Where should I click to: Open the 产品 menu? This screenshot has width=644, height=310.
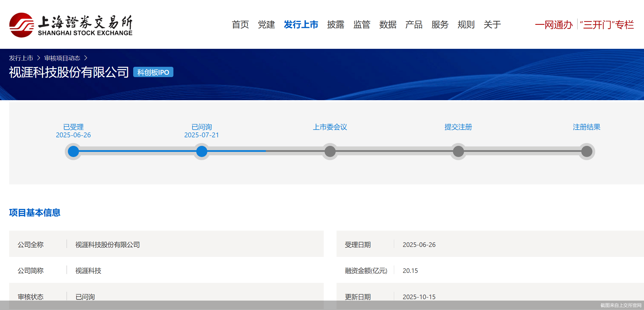(414, 25)
